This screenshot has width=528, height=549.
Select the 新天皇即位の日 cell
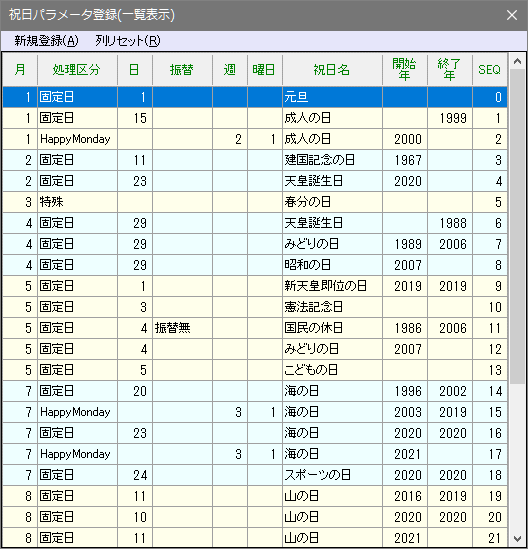[332, 286]
